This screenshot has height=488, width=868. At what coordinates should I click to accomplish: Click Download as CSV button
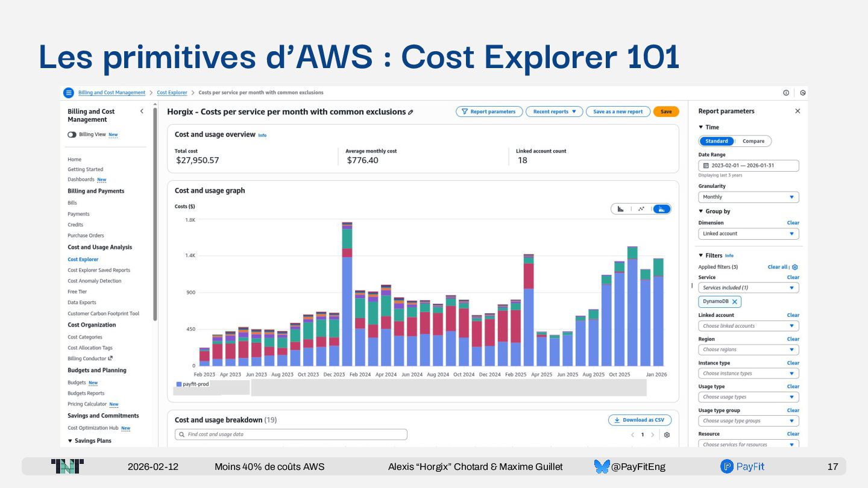(640, 420)
